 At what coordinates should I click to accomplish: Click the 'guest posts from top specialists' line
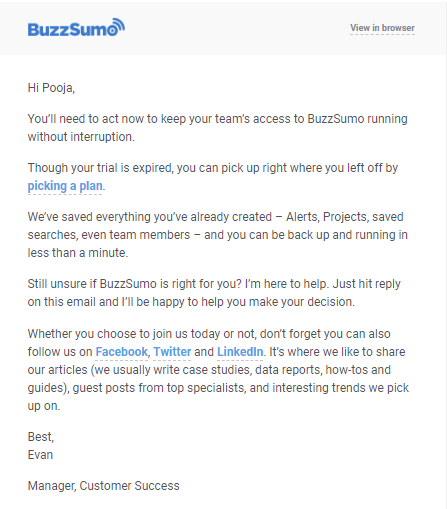pyautogui.click(x=218, y=388)
